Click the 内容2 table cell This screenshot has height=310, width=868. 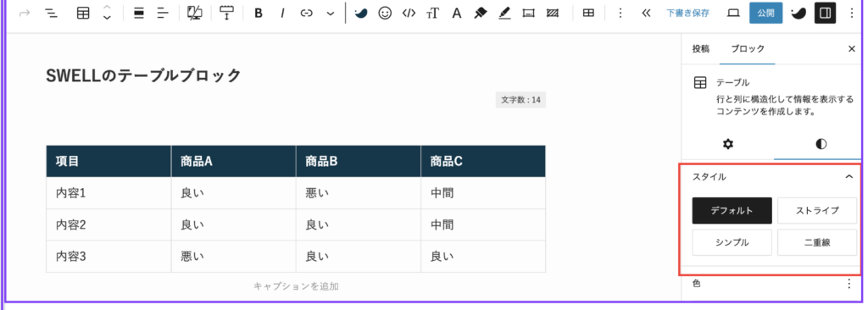click(108, 224)
